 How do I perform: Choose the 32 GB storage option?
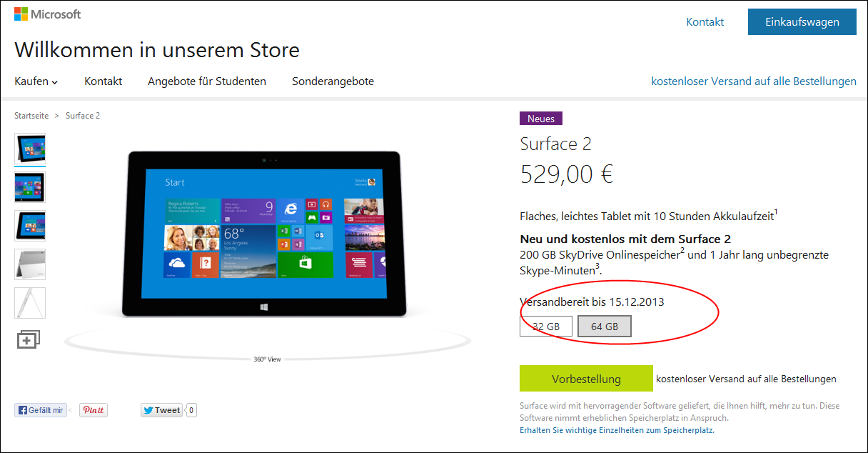click(x=546, y=327)
